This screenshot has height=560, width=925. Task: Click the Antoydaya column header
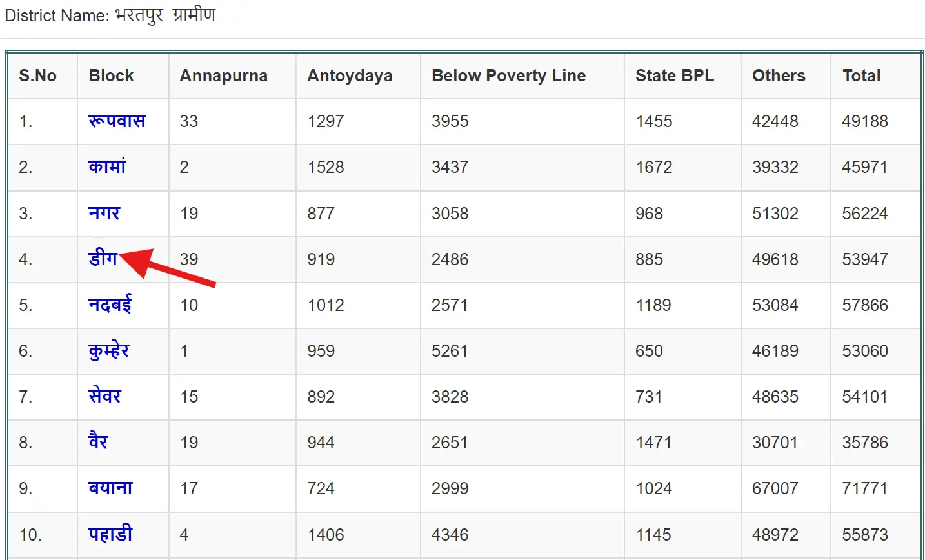(350, 75)
